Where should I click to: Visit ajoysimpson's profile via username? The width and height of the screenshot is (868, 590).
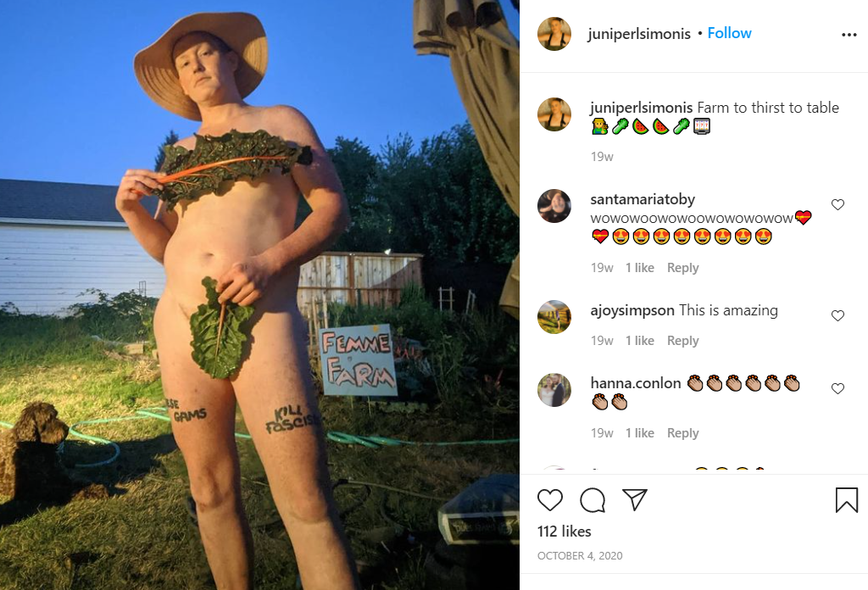point(632,310)
